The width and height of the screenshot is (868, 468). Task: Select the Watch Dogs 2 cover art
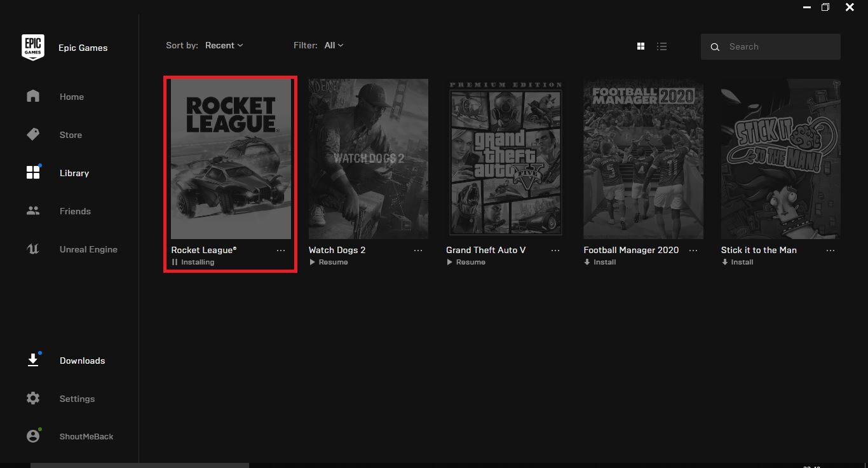pos(369,159)
